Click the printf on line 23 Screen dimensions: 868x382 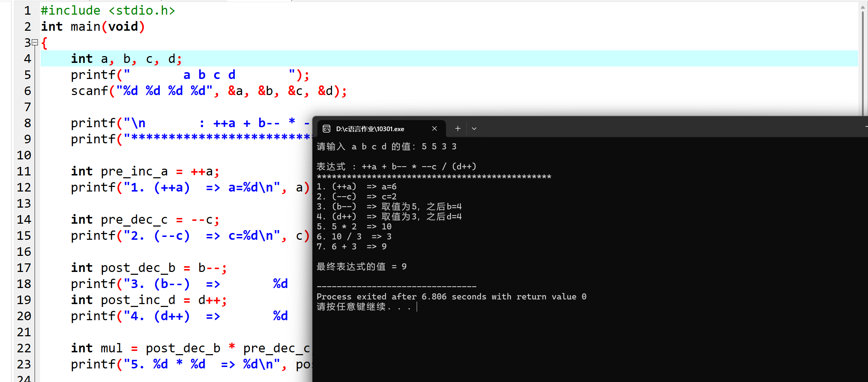[191, 364]
